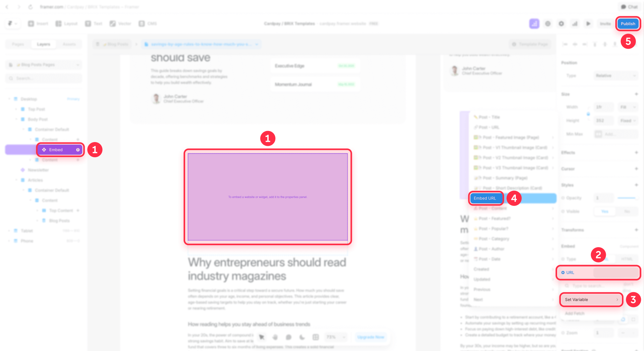Click the Width value field
Viewport: 644px width, 351px height.
pyautogui.click(x=604, y=107)
